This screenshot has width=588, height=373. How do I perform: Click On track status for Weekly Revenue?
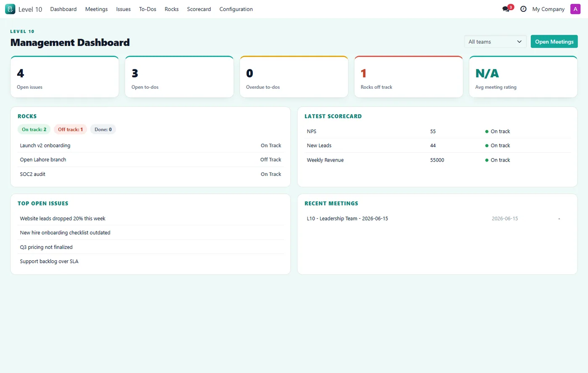[x=498, y=160]
